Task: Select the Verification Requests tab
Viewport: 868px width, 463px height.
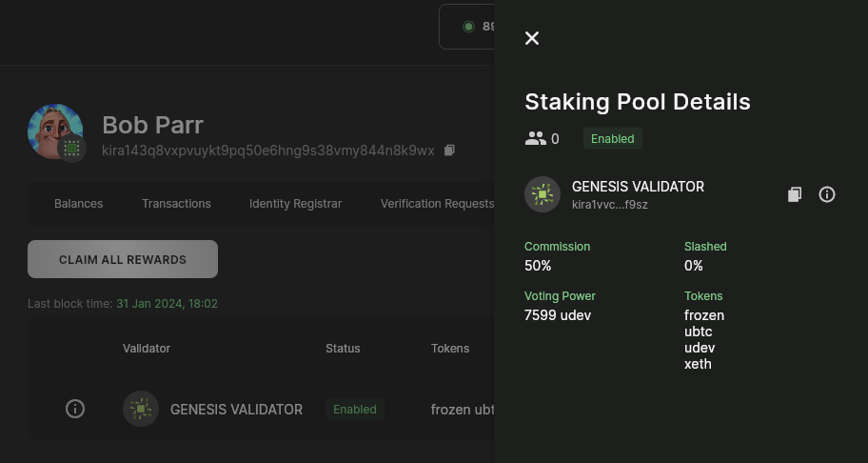Action: coord(437,203)
